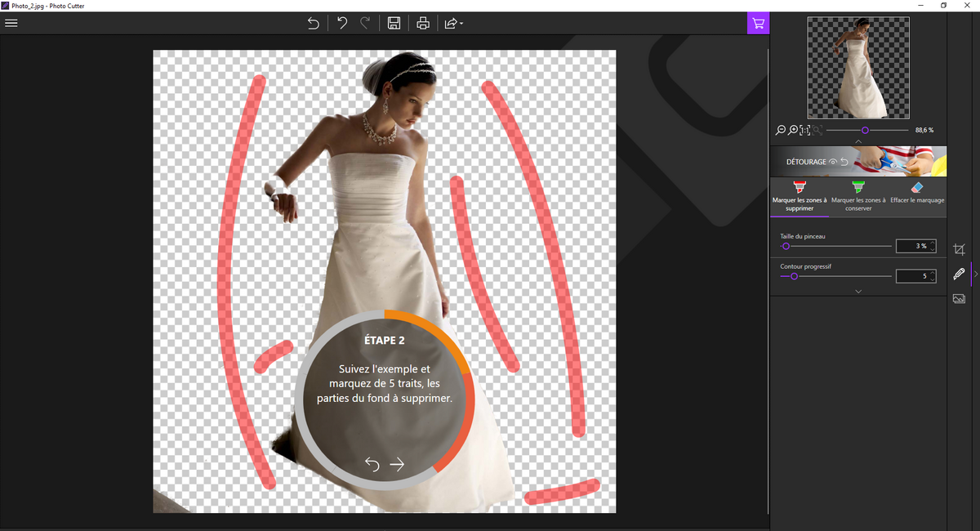
Task: Open the purple shopping cart
Action: 758,23
